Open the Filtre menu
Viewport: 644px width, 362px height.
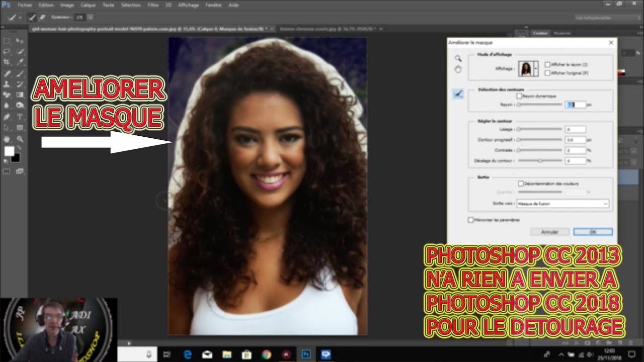(153, 5)
